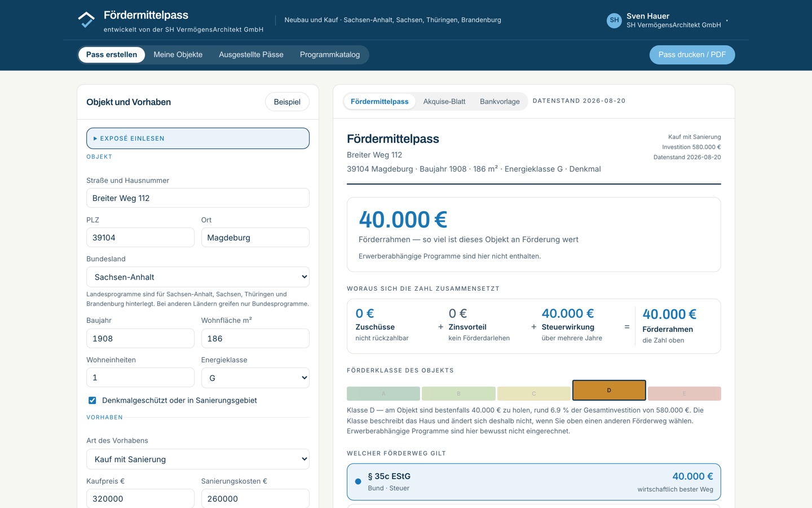Click the Förderklasse A swatch
This screenshot has height=508, width=812.
pyautogui.click(x=383, y=393)
